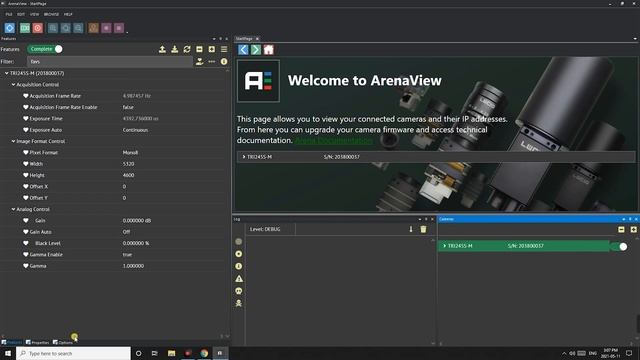
Task: Select the skull log level icon
Action: [x=239, y=291]
